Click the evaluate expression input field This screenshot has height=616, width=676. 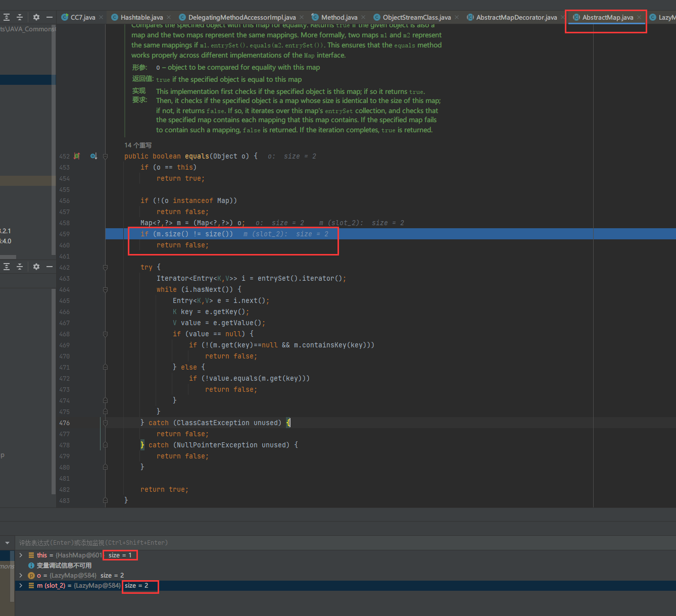pos(346,543)
